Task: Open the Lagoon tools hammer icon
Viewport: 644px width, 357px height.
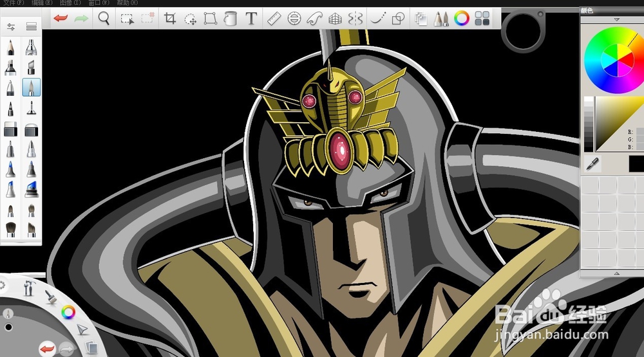Action: tap(29, 287)
